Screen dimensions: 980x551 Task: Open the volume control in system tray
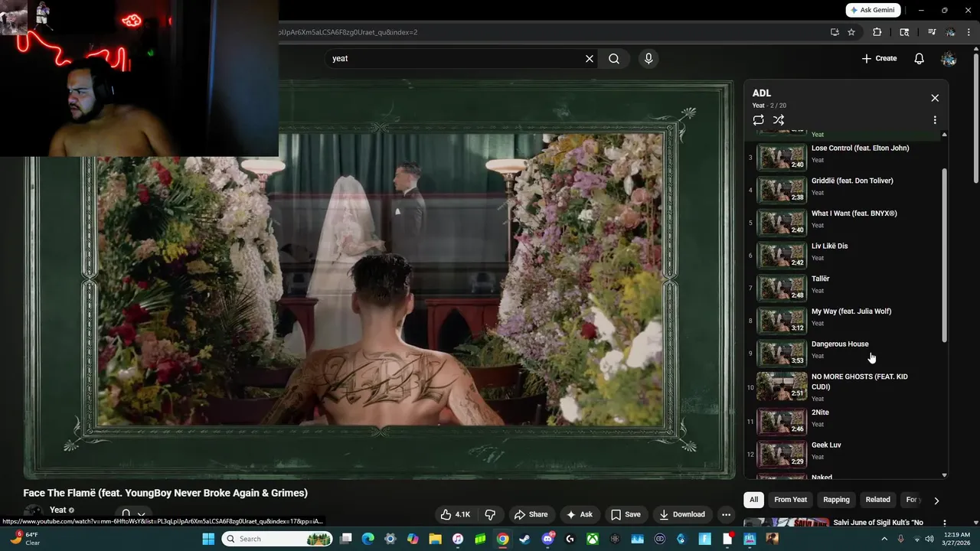point(930,539)
